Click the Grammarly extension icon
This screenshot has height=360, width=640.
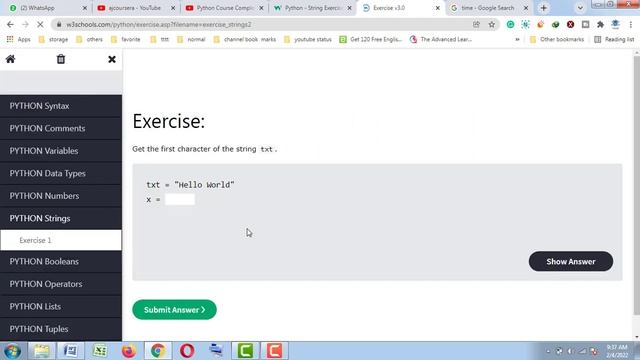tap(510, 24)
